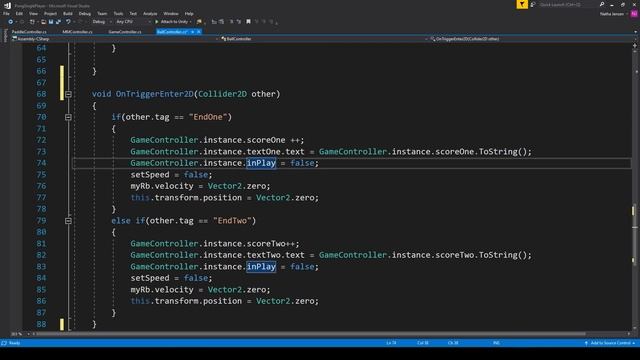Open the View menu
The width and height of the screenshot is (640, 360).
33,13
